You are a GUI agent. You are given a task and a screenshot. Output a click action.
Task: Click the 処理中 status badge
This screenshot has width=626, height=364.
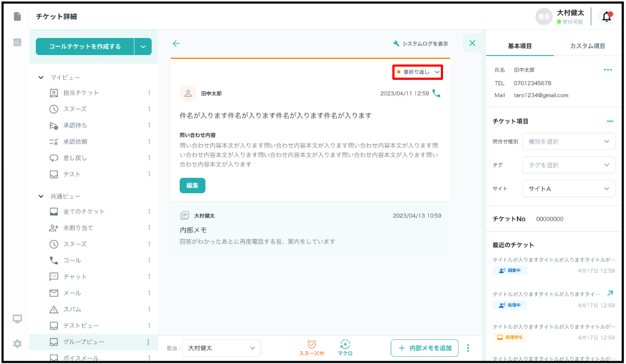pos(509,305)
